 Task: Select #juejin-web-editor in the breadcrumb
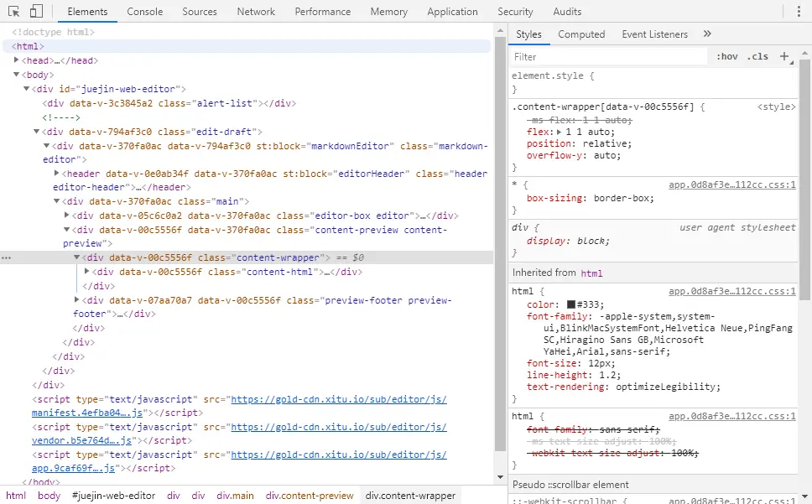113,496
